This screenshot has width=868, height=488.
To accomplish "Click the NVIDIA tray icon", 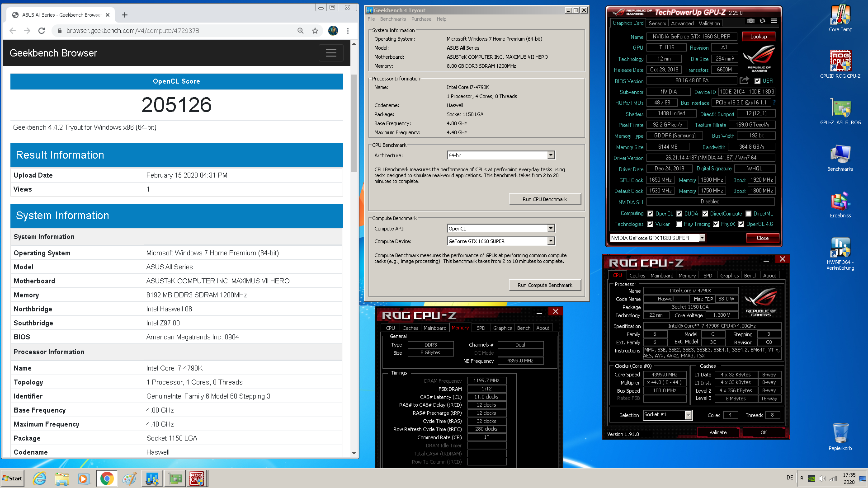I will [x=811, y=479].
